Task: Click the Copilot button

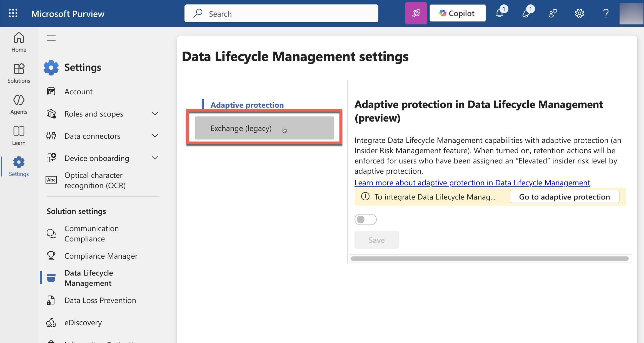Action: point(458,13)
